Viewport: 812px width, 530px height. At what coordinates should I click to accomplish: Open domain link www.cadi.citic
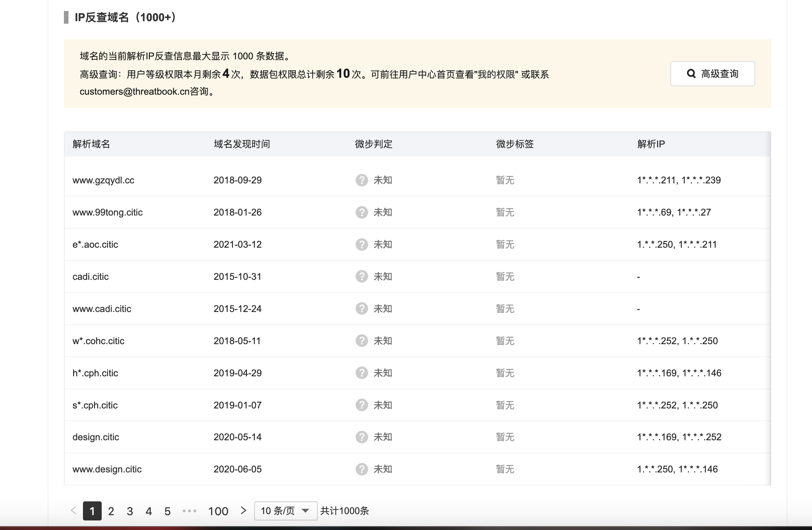coord(102,309)
